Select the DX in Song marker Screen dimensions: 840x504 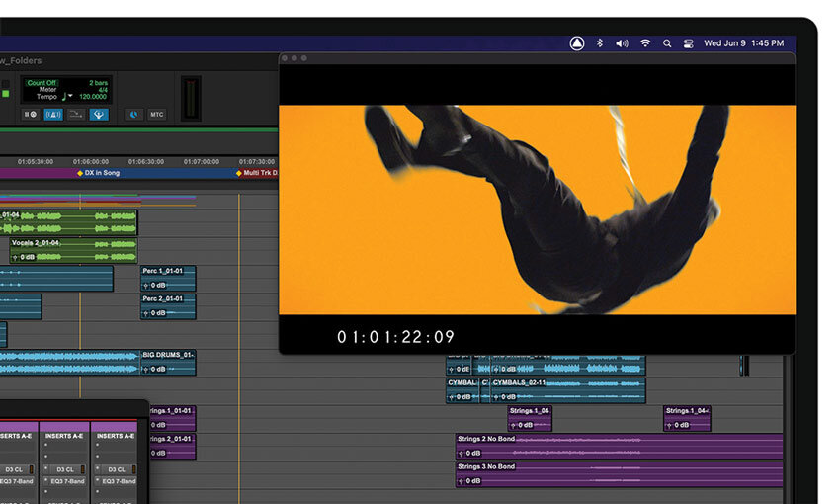pyautogui.click(x=99, y=173)
